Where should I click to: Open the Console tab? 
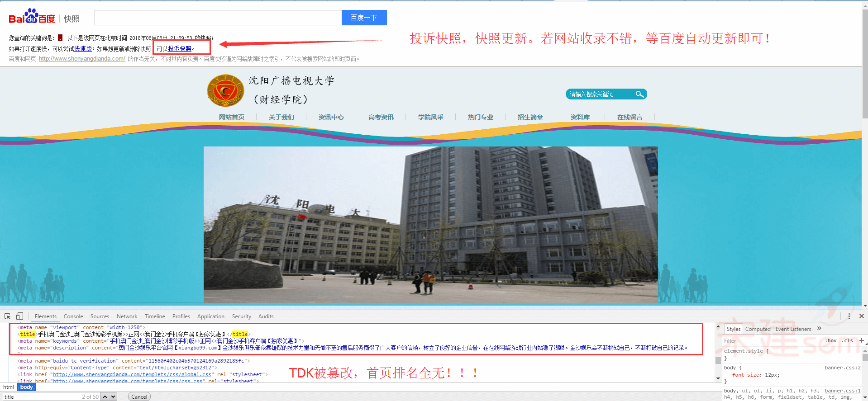[73, 316]
